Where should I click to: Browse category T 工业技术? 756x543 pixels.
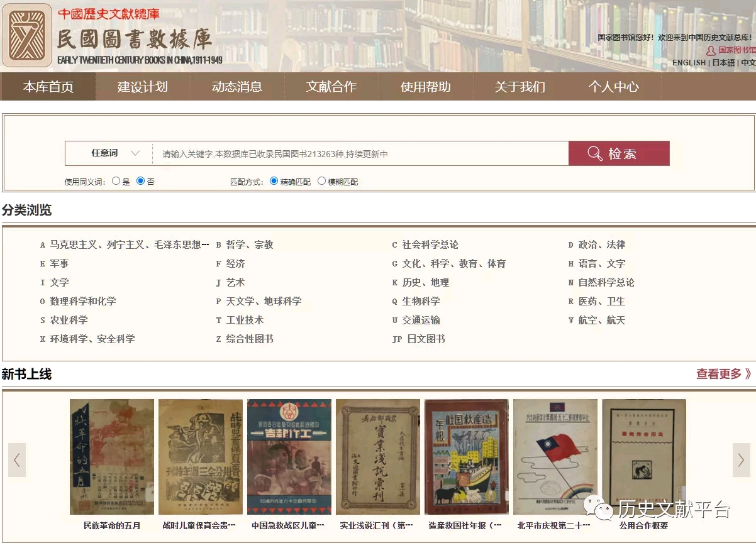coord(240,320)
